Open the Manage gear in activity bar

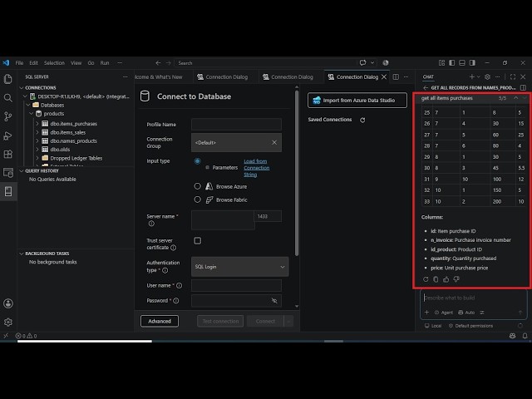(8, 322)
